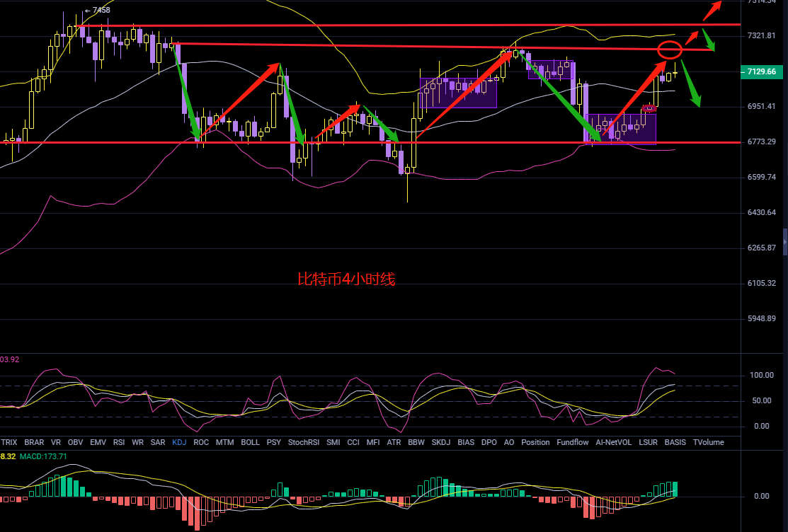The image size is (788, 532).
Task: Click the green 7129.66 current price label
Action: (x=760, y=71)
